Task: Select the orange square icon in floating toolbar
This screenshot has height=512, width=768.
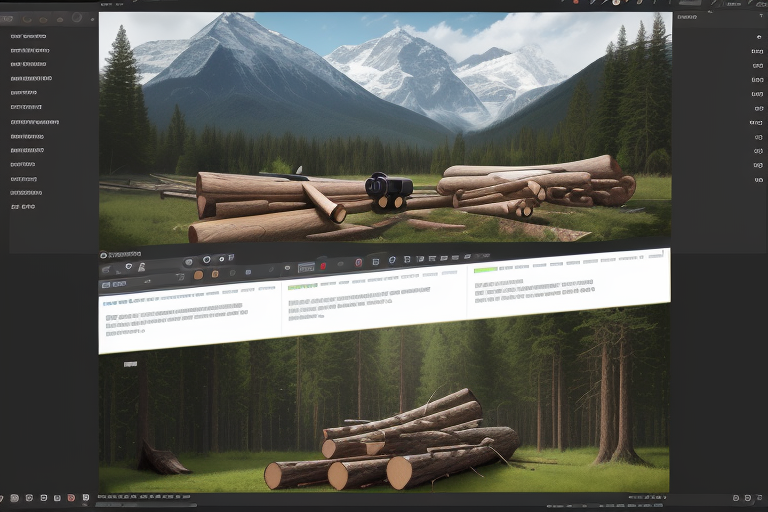Action: [x=198, y=275]
